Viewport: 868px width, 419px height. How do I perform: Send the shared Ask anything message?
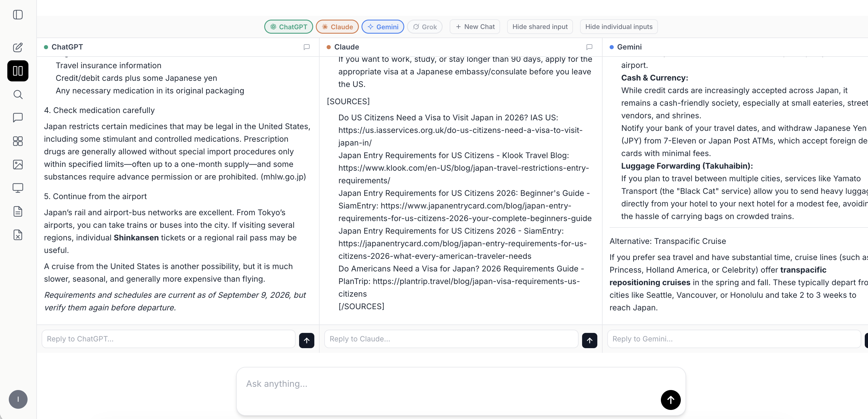(671, 400)
